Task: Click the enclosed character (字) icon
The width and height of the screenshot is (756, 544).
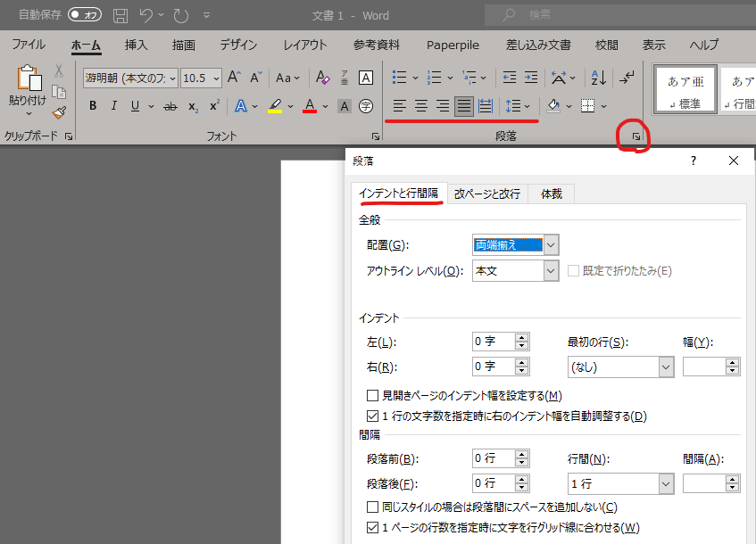Action: (366, 106)
